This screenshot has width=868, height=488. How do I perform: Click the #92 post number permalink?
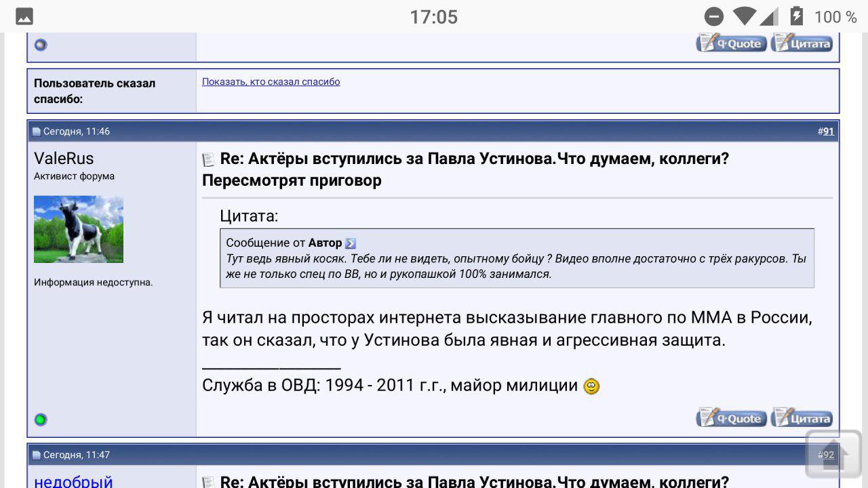coord(826,455)
